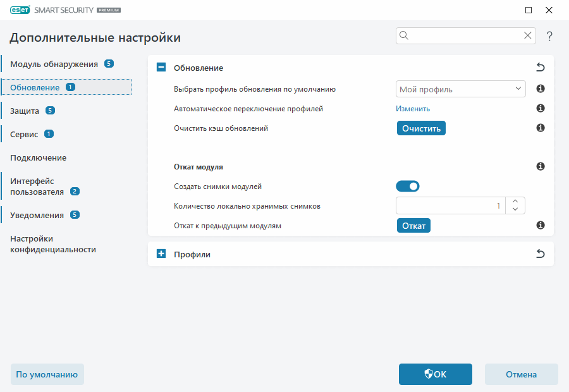Open help with the question mark icon
Screen dimensions: 569x392
pos(549,36)
